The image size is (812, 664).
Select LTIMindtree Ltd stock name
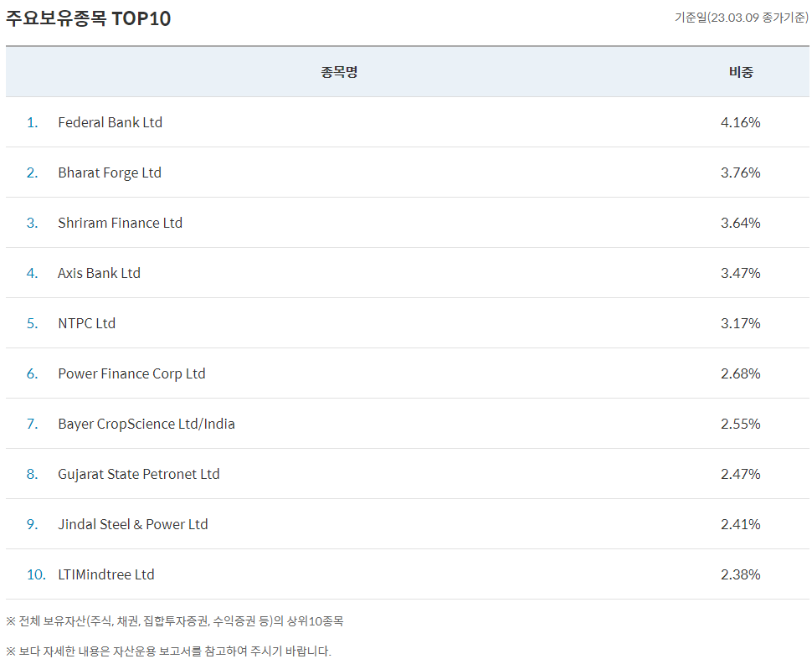pos(106,574)
